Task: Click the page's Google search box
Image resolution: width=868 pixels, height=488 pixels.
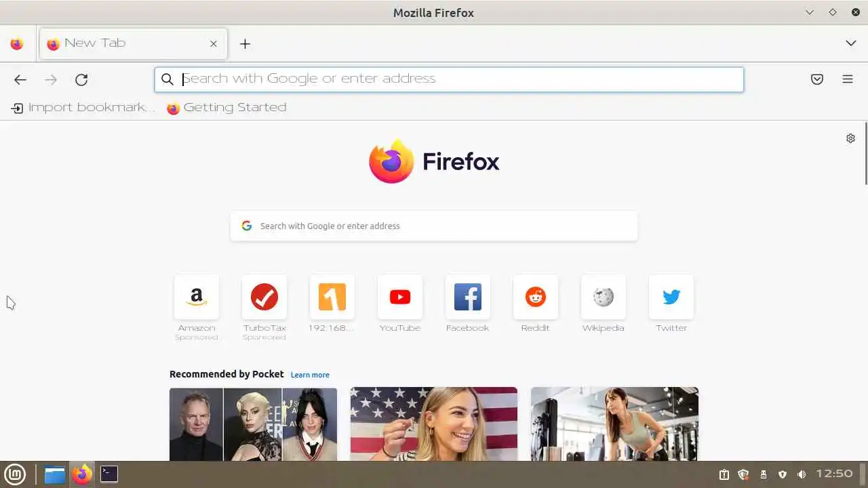Action: [x=434, y=226]
